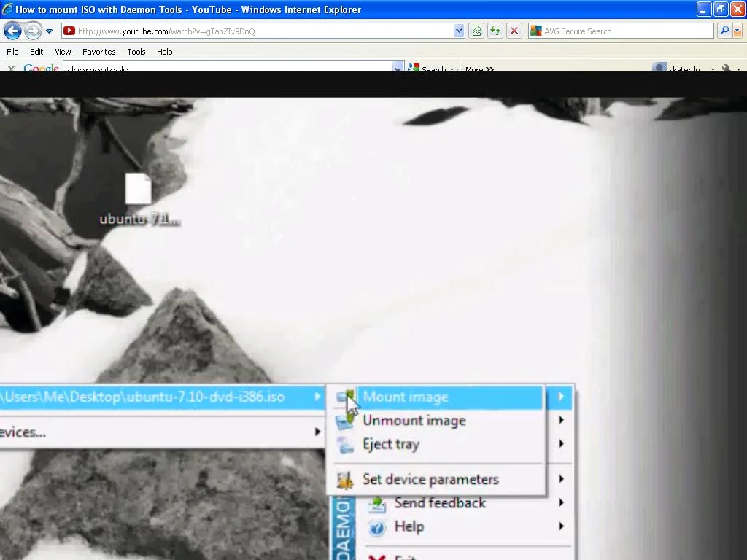Click the red Stop loading icon
Screen dimensions: 747x560
click(514, 31)
